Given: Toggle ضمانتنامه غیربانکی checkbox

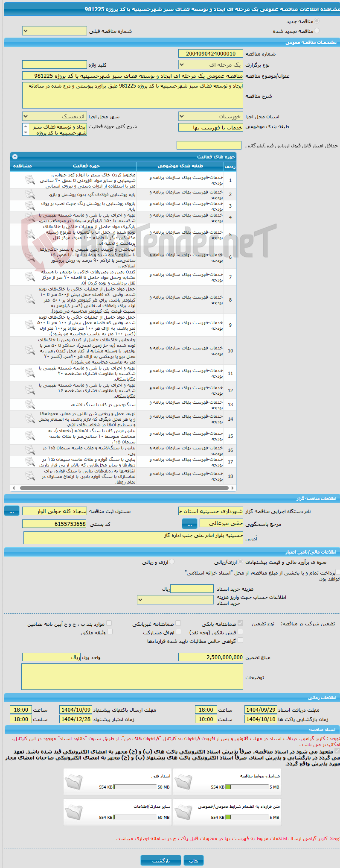Looking at the screenshot, I should click(x=178, y=623).
